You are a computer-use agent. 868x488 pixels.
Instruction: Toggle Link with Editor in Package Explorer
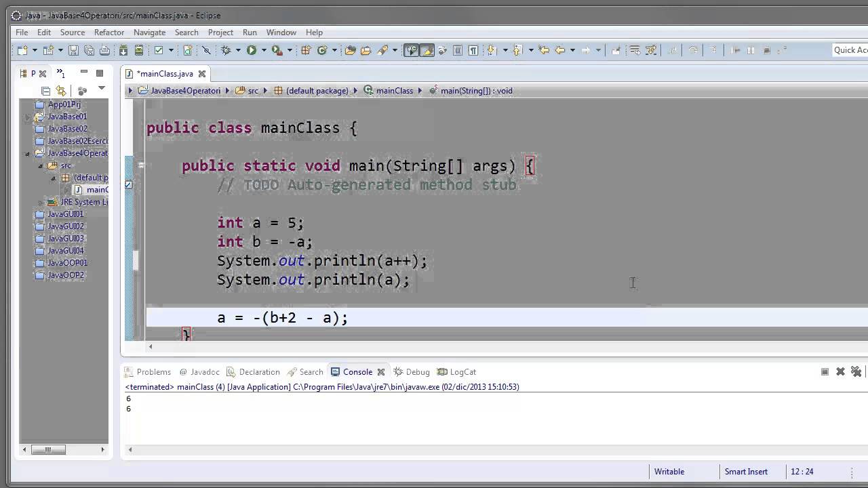61,91
